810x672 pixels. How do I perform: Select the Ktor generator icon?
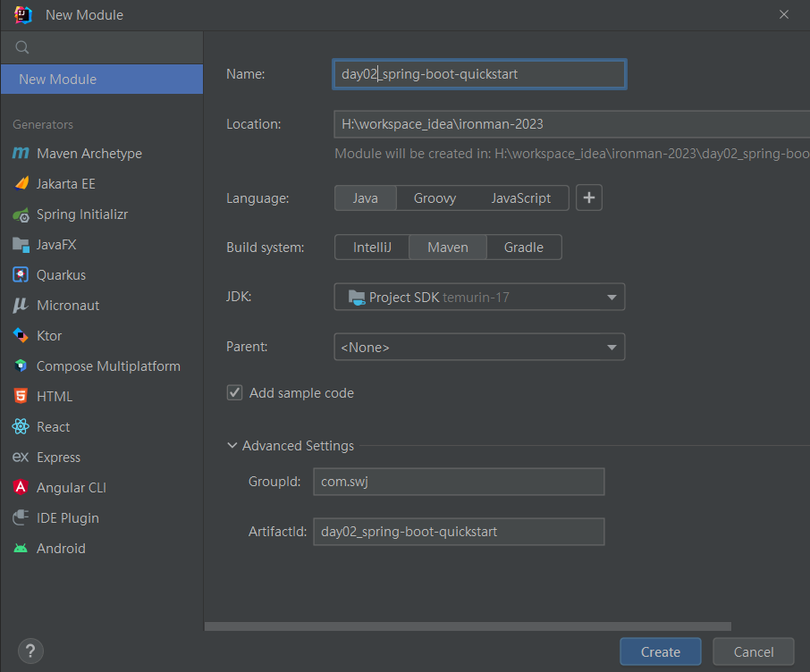pyautogui.click(x=21, y=336)
